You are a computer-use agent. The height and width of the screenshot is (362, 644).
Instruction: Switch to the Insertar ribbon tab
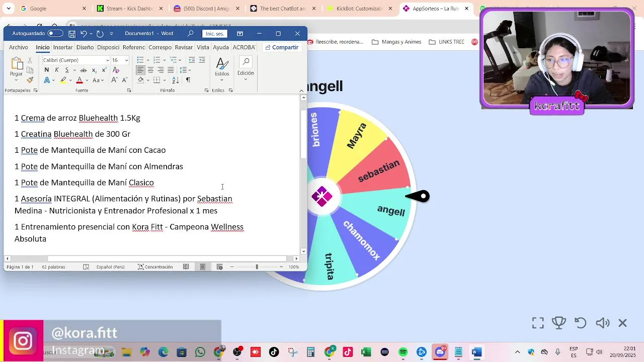[x=63, y=47]
